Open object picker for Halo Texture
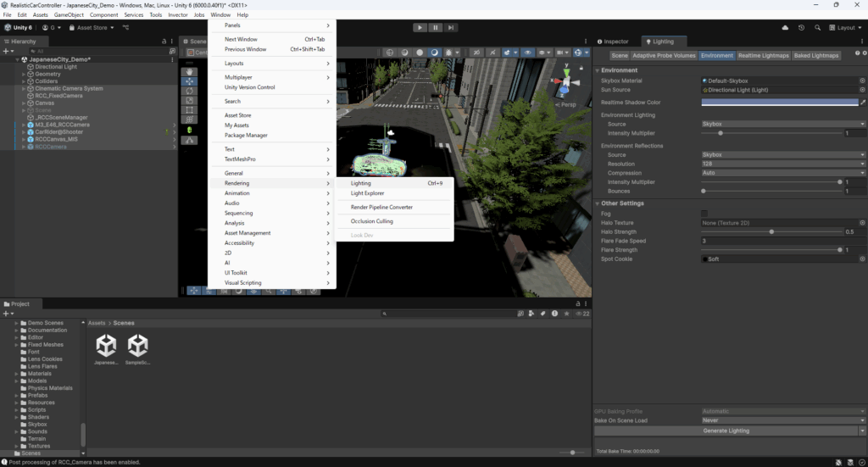The width and height of the screenshot is (868, 467). point(862,223)
